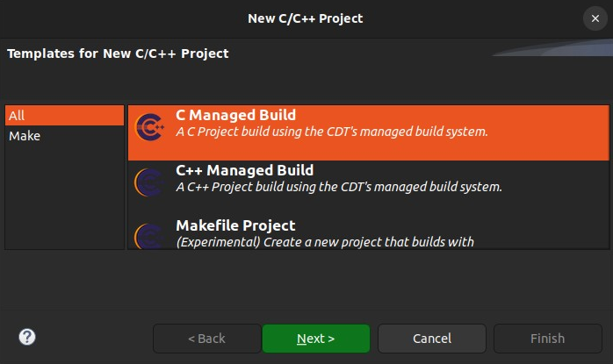Viewport: 613px width, 364px height.
Task: Click the Templates for New C/C++ Project heading
Action: 118,54
